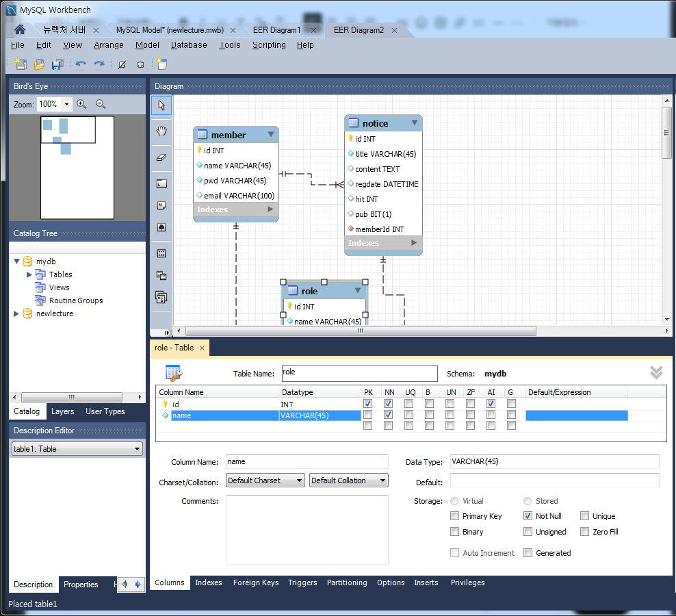This screenshot has width=676, height=616.
Task: Select the text note tool
Action: [x=161, y=205]
